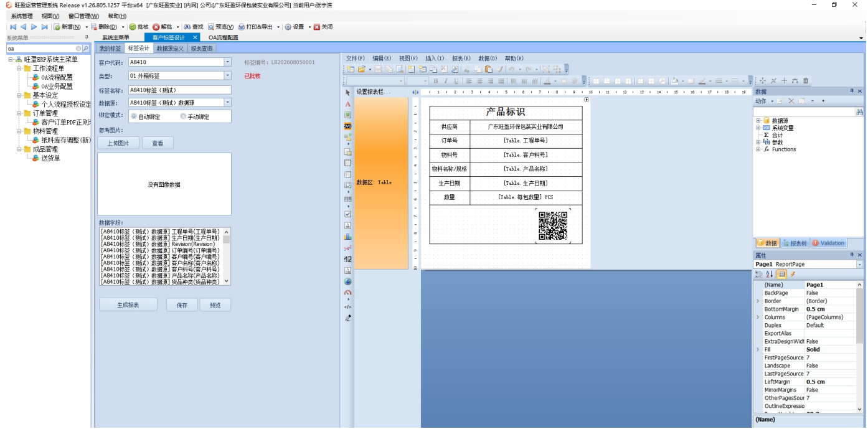The image size is (868, 429).
Task: Open 系统管理 menu
Action: (22, 16)
